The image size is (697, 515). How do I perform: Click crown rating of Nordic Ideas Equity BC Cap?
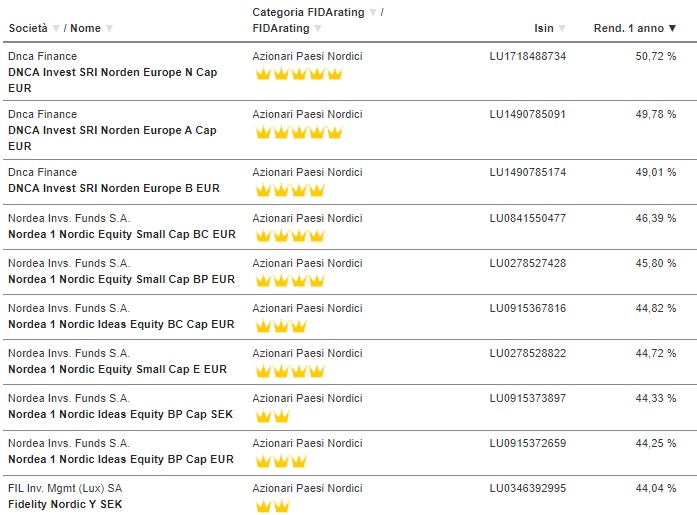click(281, 326)
